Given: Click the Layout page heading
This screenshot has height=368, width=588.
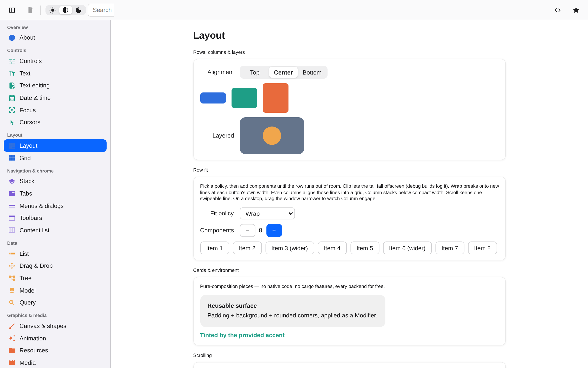Looking at the screenshot, I should tap(209, 35).
